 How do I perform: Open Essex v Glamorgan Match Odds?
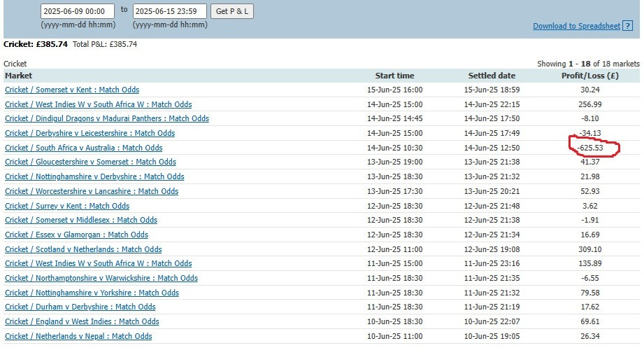76,235
